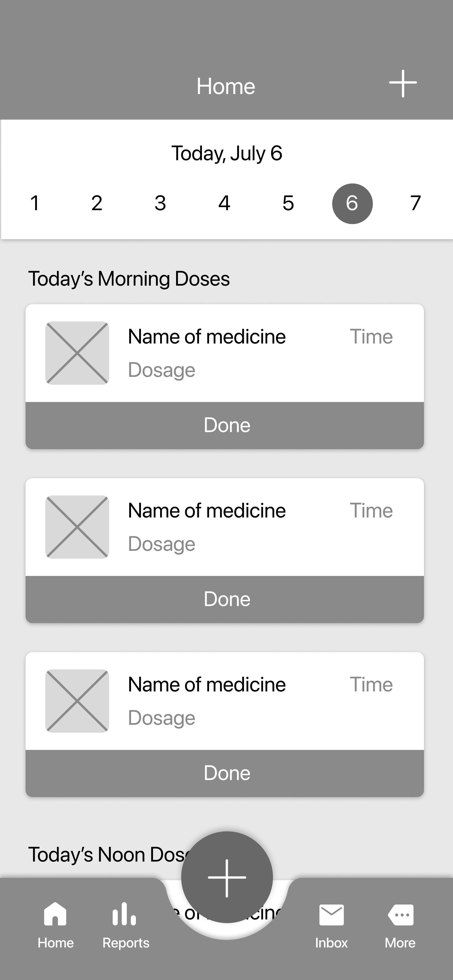This screenshot has height=980, width=453.
Task: Choose day 4 in the week selector
Action: (224, 203)
